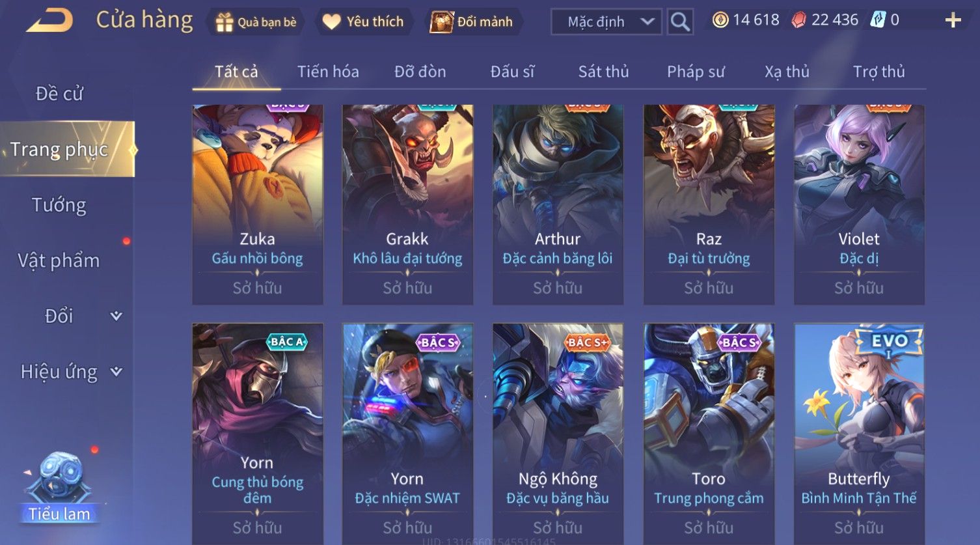Open Violet Đặc dị skin card

(x=859, y=204)
